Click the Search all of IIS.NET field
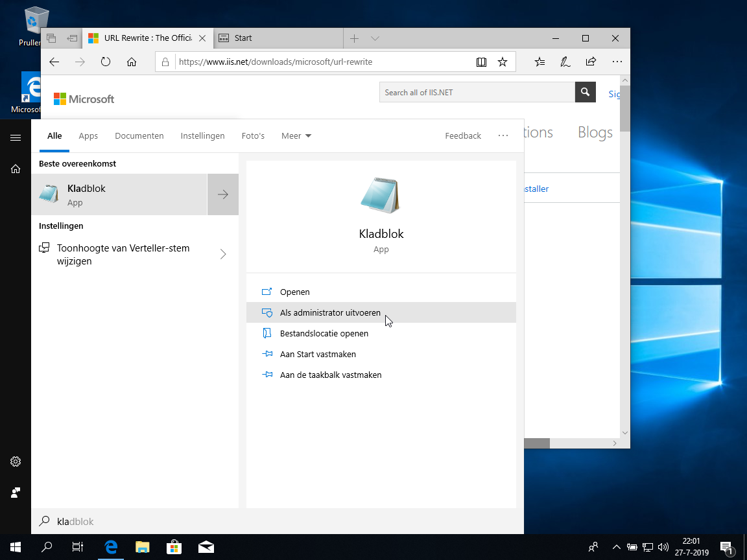Image resolution: width=747 pixels, height=560 pixels. 477,93
